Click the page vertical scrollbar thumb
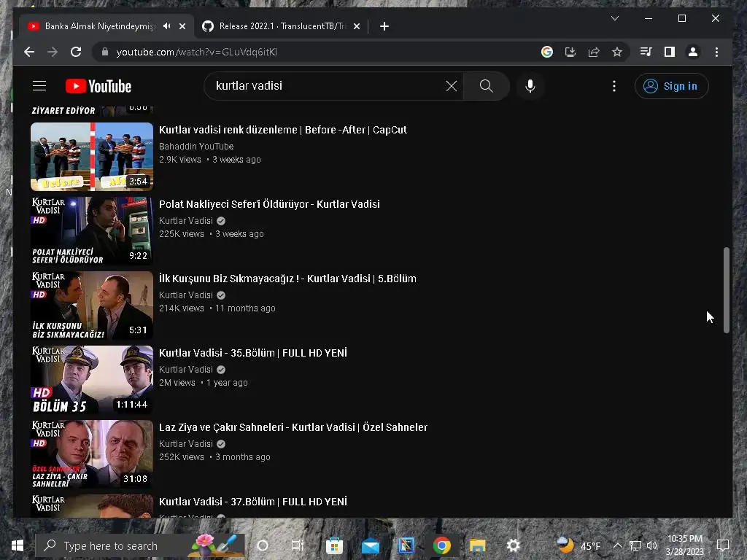The width and height of the screenshot is (747, 560). tap(727, 289)
